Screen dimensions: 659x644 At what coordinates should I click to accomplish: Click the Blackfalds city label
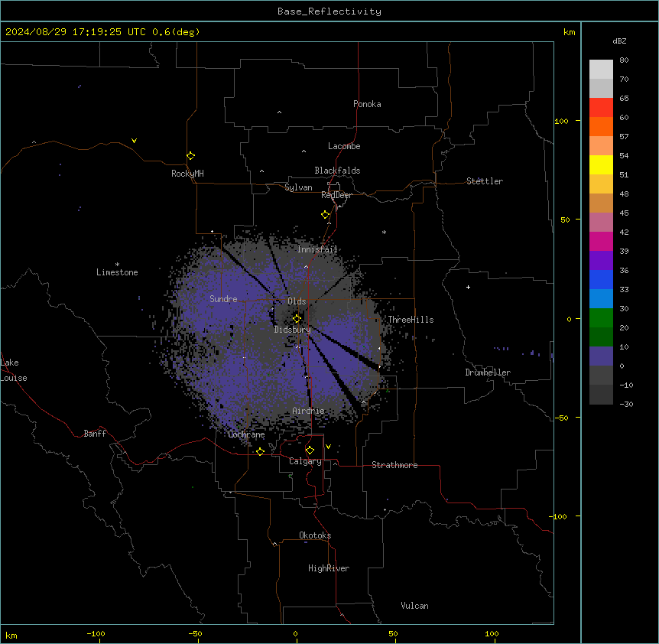[337, 171]
